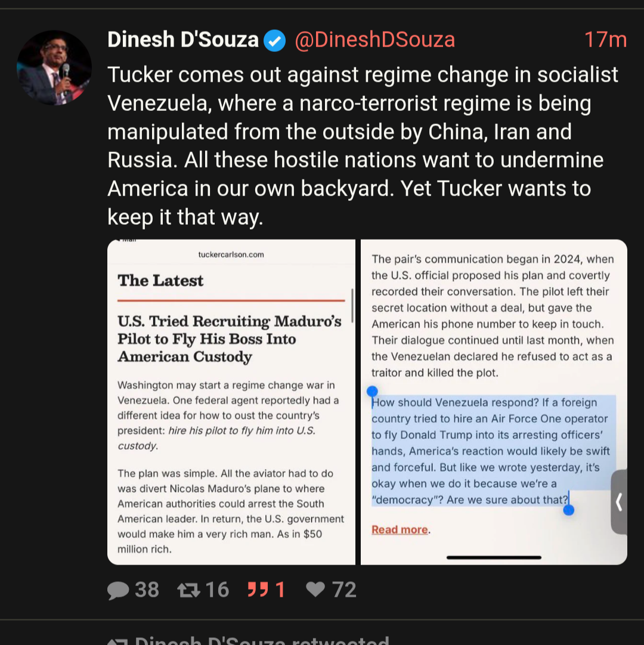Open the @DineshDSouza handle link

click(375, 41)
